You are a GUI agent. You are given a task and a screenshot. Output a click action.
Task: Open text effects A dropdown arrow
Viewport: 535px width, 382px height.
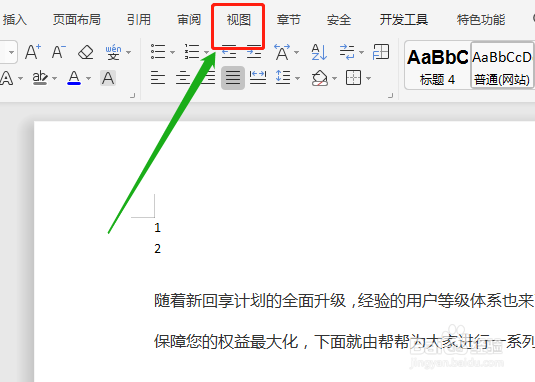coord(20,78)
